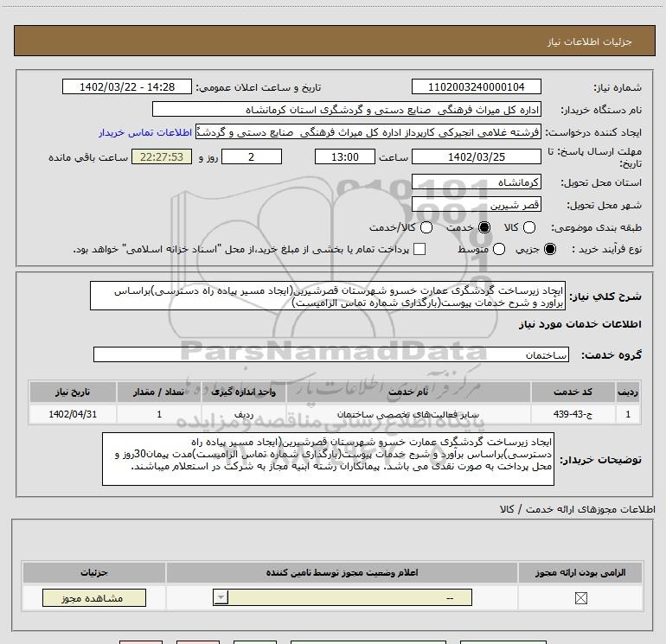Open the اعلام وضعیت مجوز dropdown arrow
This screenshot has height=644, width=666.
pyautogui.click(x=221, y=597)
